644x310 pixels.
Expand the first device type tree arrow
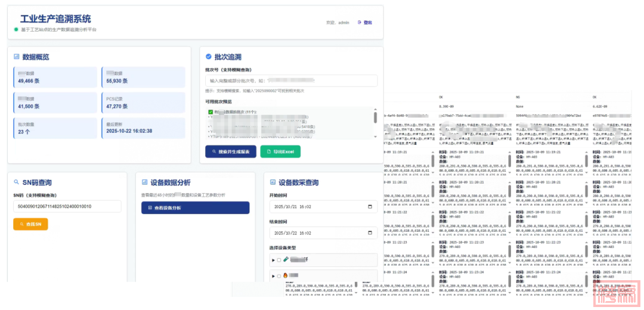click(x=273, y=260)
